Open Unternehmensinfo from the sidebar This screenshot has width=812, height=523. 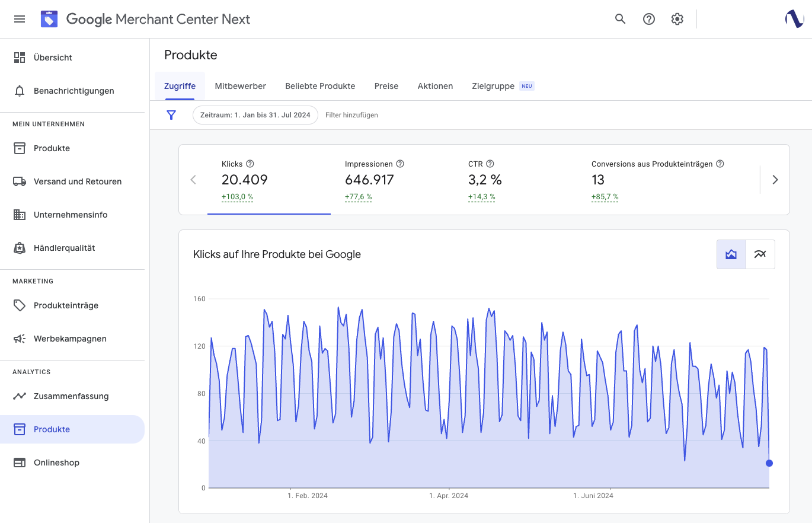click(69, 215)
